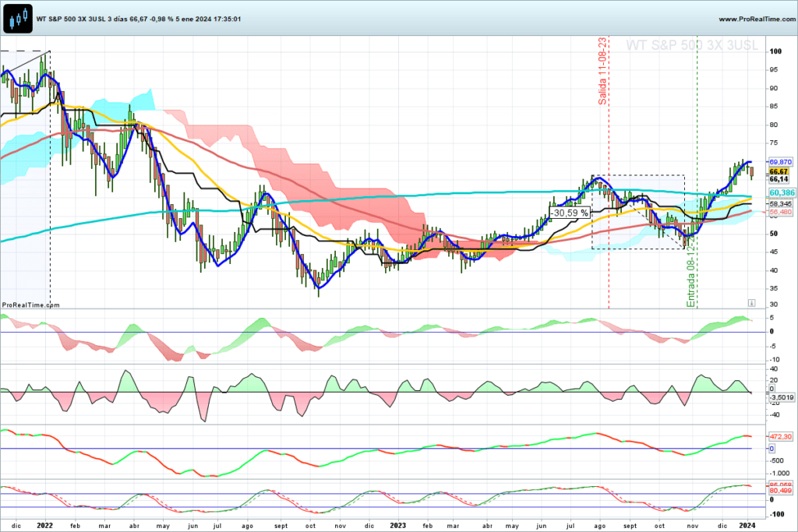Click the blue 69,870 value label

780,162
